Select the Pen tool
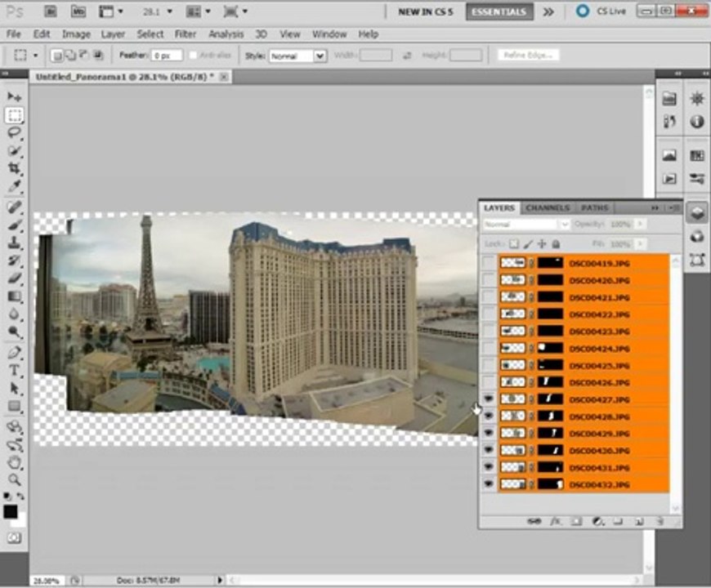Image resolution: width=711 pixels, height=588 pixels. (x=14, y=353)
